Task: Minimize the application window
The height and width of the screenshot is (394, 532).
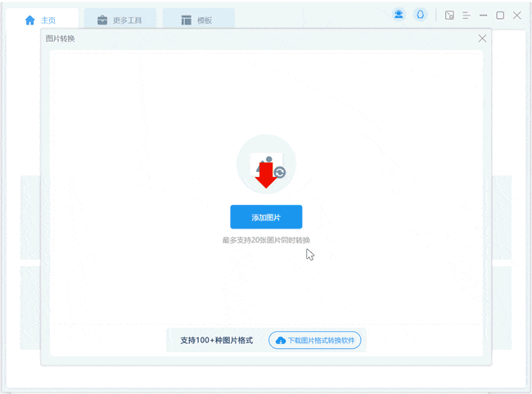Action: 484,15
